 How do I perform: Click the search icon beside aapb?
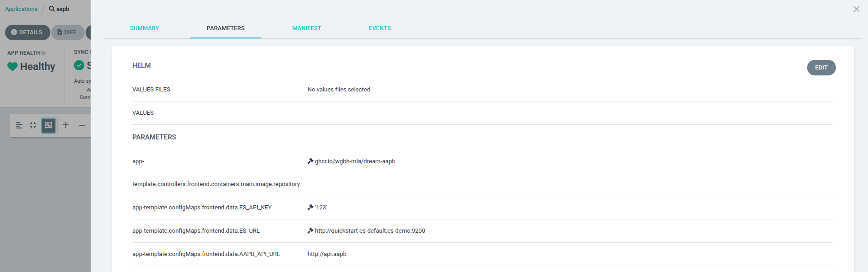click(52, 9)
